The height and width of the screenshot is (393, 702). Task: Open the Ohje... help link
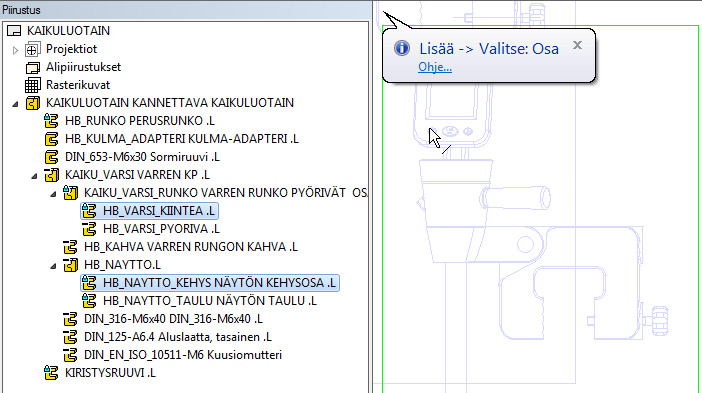click(x=435, y=67)
